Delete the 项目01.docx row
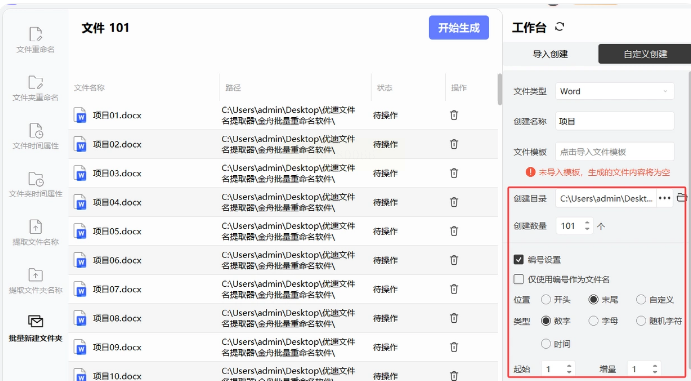This screenshot has height=381, width=691. (454, 115)
